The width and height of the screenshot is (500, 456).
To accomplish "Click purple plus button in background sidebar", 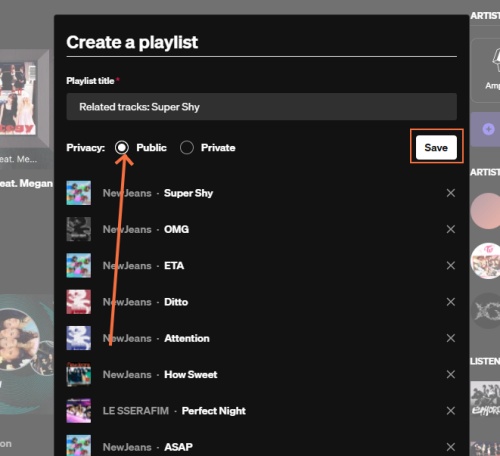I will [x=489, y=129].
